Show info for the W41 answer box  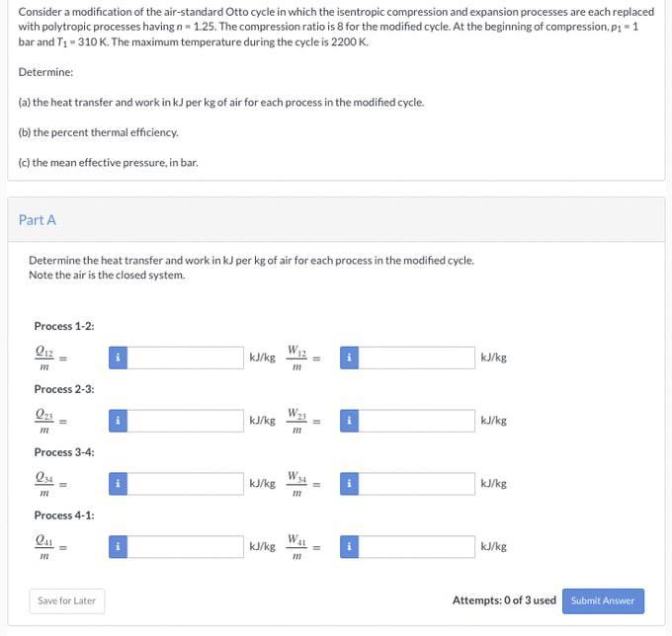(349, 546)
